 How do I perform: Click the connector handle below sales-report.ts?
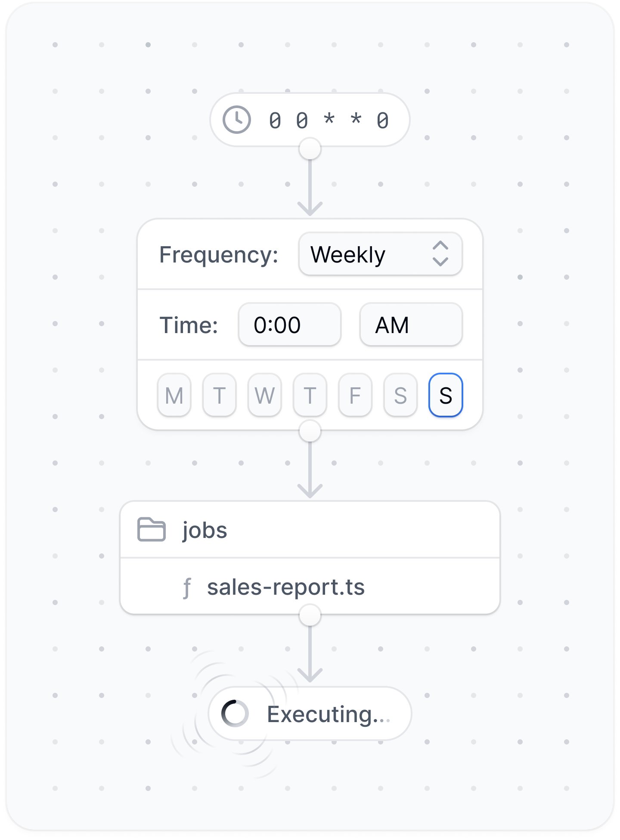click(310, 615)
